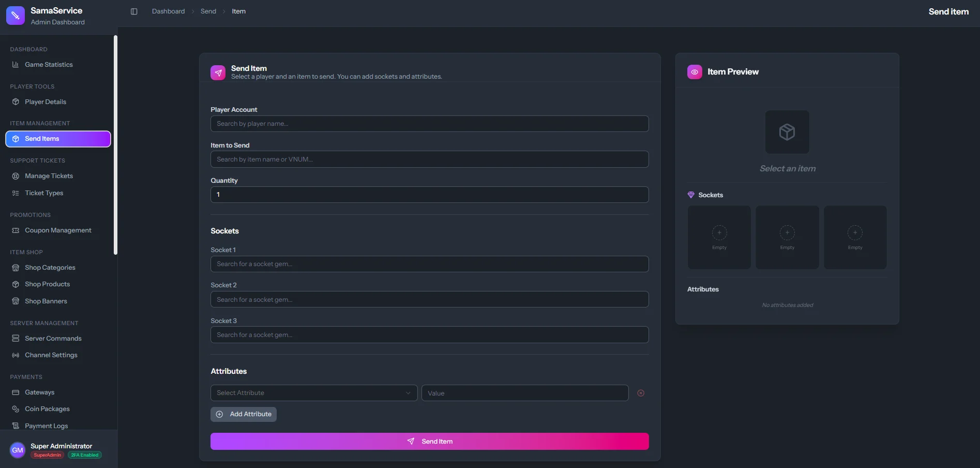980x468 pixels.
Task: Click the sidebar vertical scrollbar
Action: pos(115,145)
